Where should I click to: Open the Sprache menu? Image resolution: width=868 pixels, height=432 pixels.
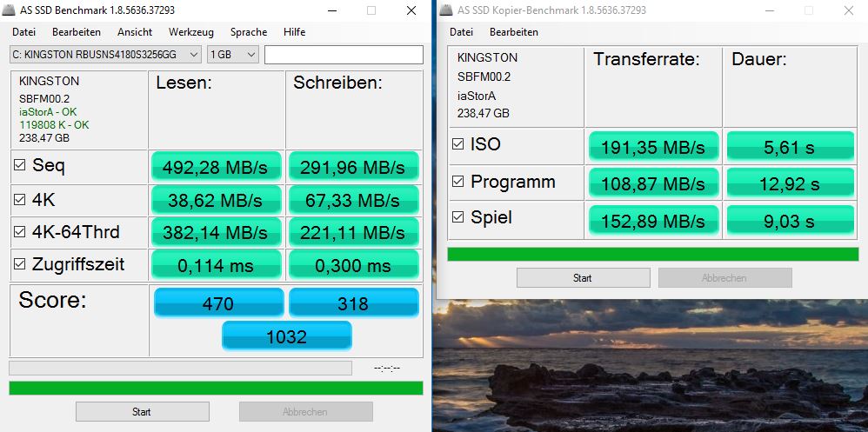(249, 32)
